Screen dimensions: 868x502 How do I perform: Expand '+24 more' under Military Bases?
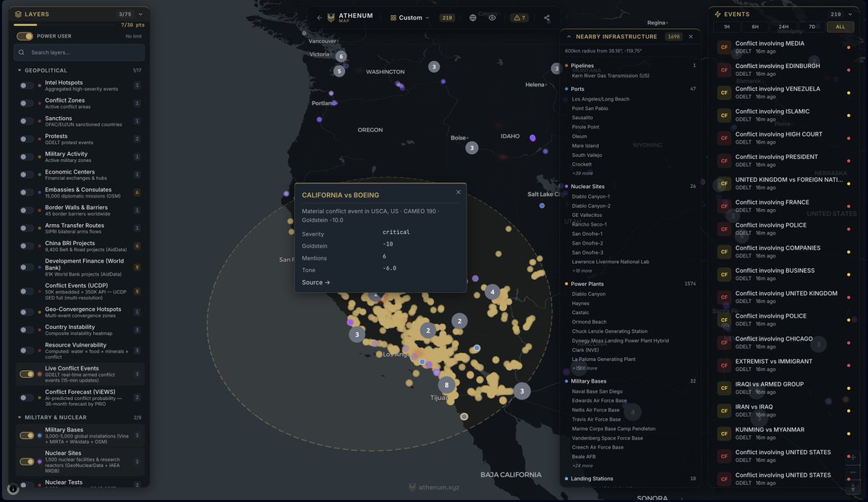point(582,466)
